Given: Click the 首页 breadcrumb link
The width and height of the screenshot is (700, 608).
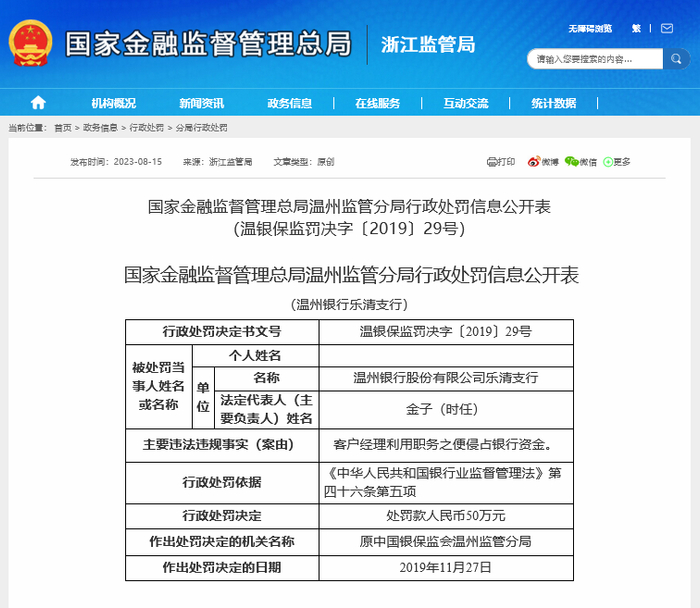Looking at the screenshot, I should click(x=63, y=128).
